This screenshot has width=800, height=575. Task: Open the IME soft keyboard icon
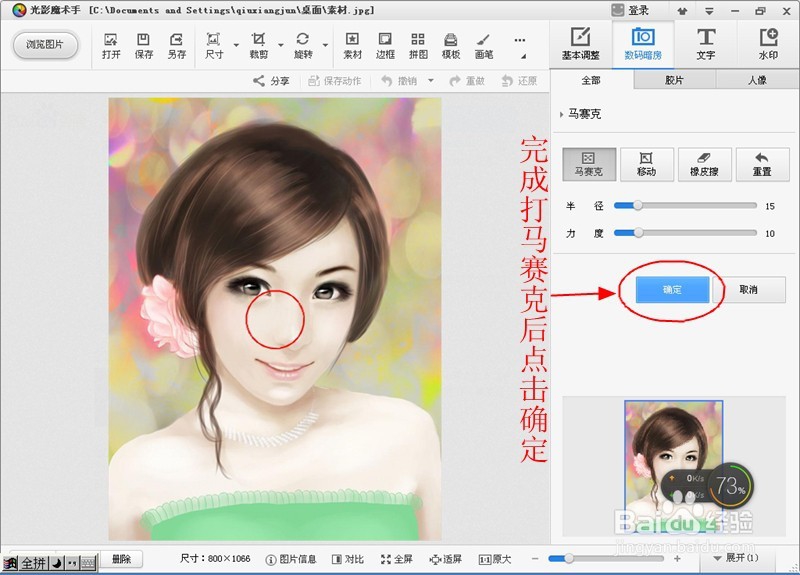click(x=88, y=563)
